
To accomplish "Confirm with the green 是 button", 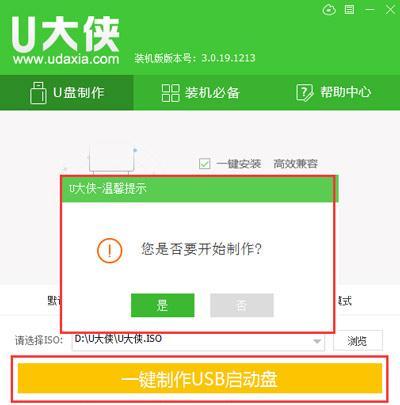I will [163, 305].
